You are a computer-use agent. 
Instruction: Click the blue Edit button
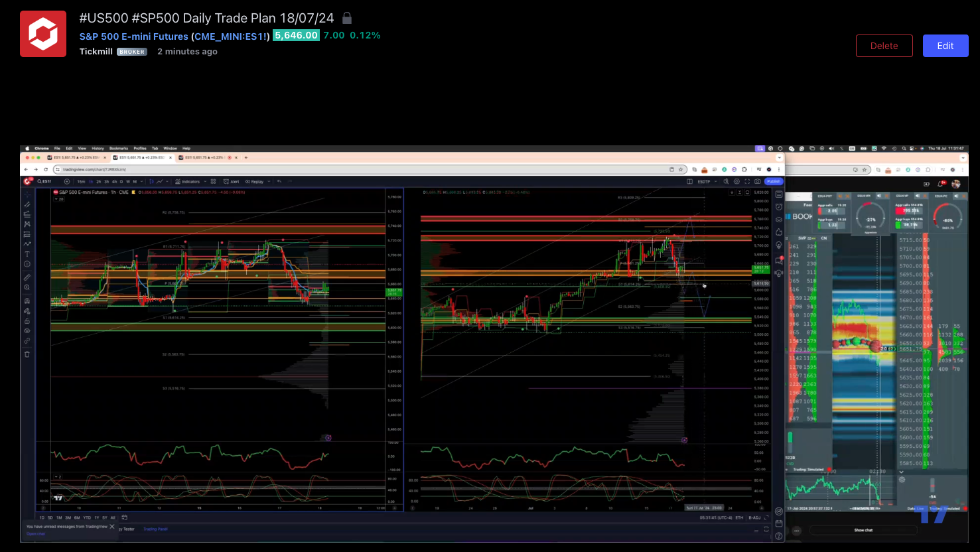click(x=945, y=46)
